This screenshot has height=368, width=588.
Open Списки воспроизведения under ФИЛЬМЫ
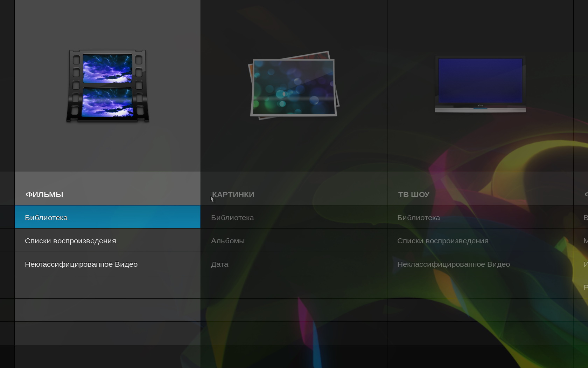click(107, 240)
